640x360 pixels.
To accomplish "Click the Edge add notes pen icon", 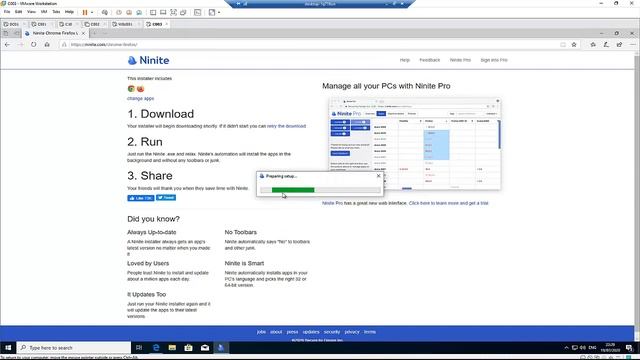I will click(x=606, y=44).
